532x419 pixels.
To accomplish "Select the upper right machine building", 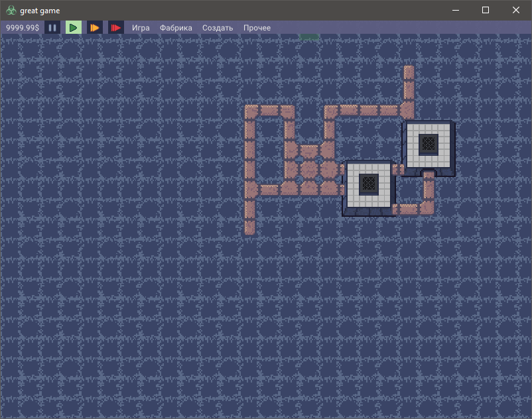I will pos(429,148).
